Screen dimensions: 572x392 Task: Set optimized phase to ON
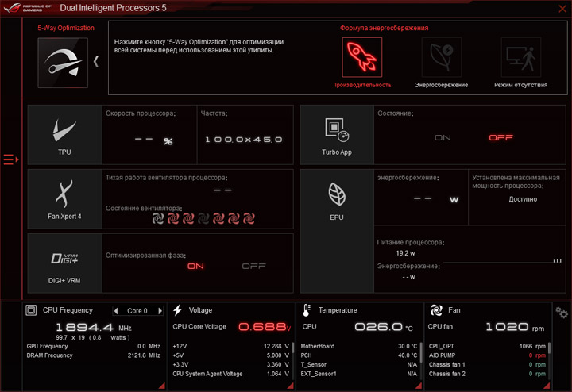[x=195, y=267]
